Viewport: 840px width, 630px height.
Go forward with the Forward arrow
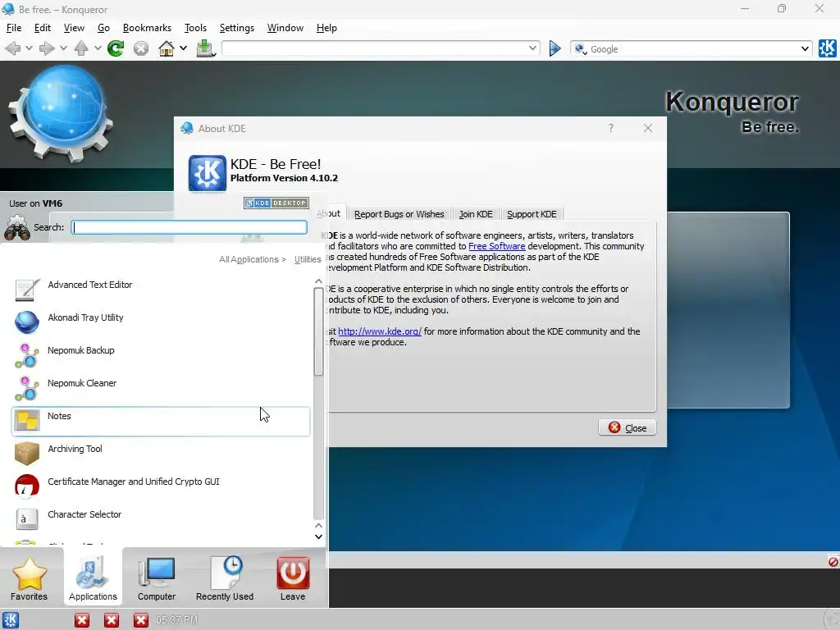[x=47, y=48]
